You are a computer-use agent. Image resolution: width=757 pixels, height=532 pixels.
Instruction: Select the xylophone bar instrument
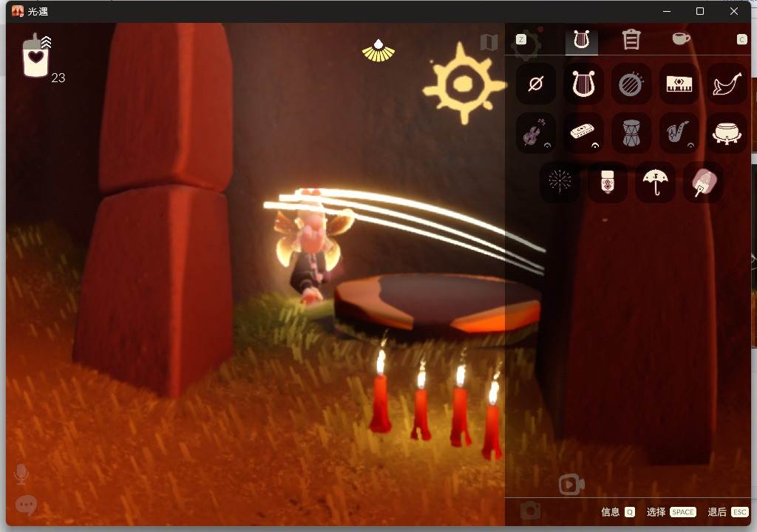pyautogui.click(x=583, y=133)
